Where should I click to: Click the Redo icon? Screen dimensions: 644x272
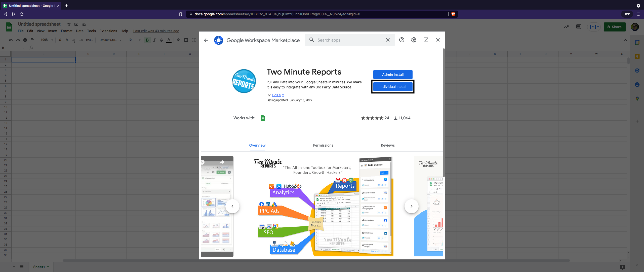18,40
